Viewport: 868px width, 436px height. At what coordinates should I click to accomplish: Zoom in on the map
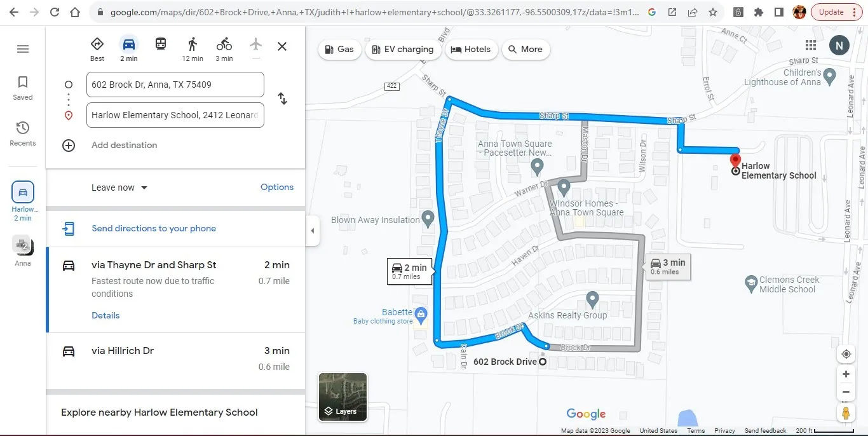pyautogui.click(x=846, y=374)
